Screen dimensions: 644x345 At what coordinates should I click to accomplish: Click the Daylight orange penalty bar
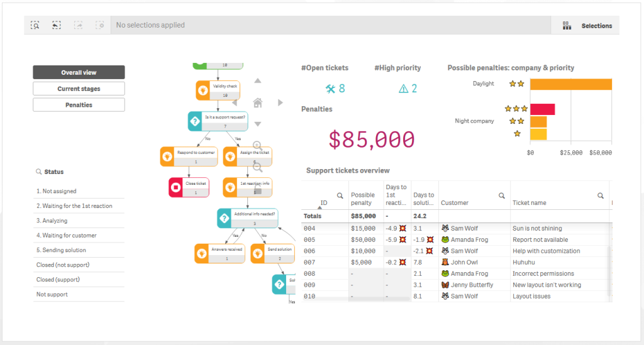571,84
